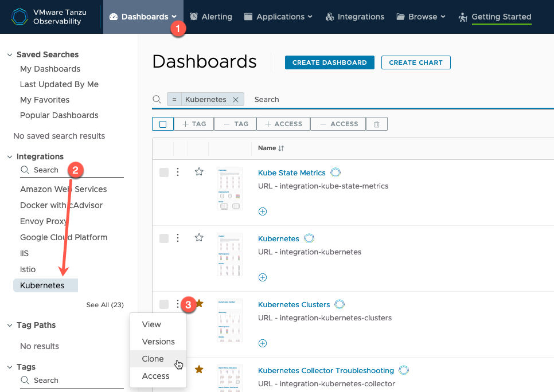The height and width of the screenshot is (392, 554).
Task: Open the Kubernetes Clusters thumbnail
Action: click(x=229, y=320)
